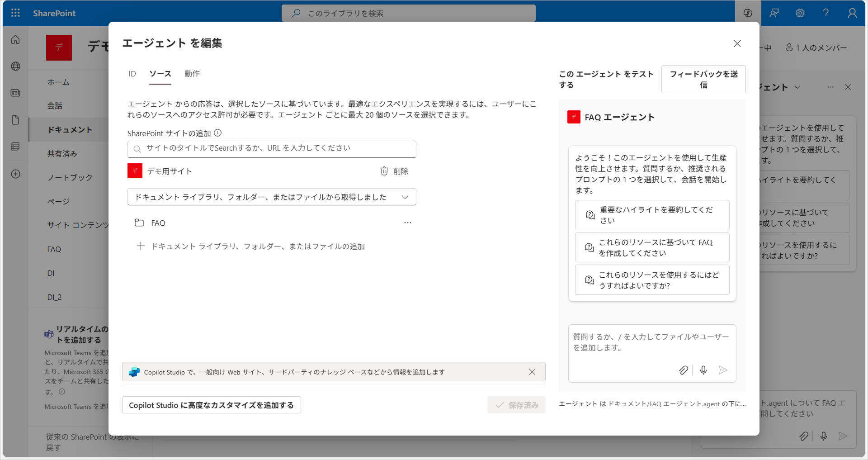Go to home icon in left rail
Image resolution: width=868 pixels, height=460 pixels.
[15, 40]
